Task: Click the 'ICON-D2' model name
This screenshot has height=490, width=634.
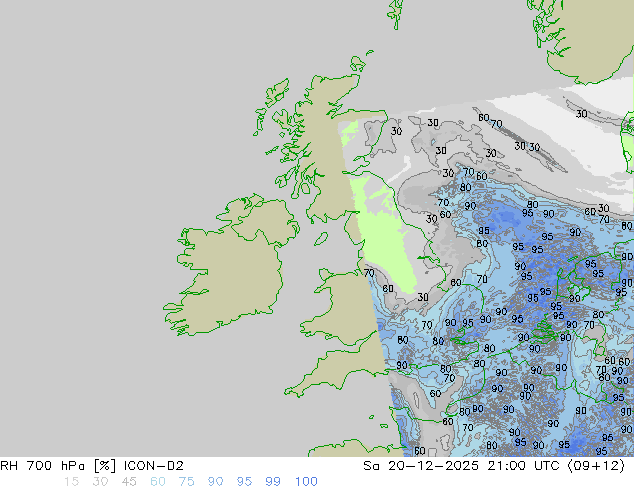Action: 154,466
